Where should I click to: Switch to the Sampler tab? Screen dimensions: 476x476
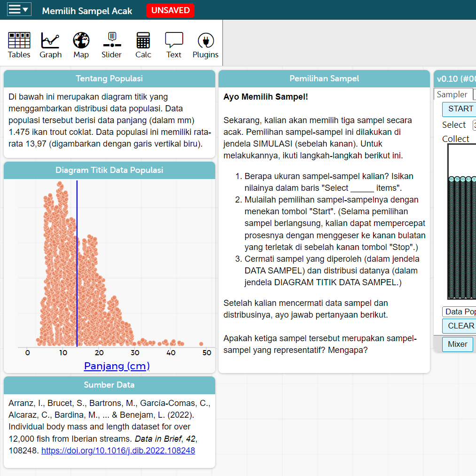(x=452, y=94)
